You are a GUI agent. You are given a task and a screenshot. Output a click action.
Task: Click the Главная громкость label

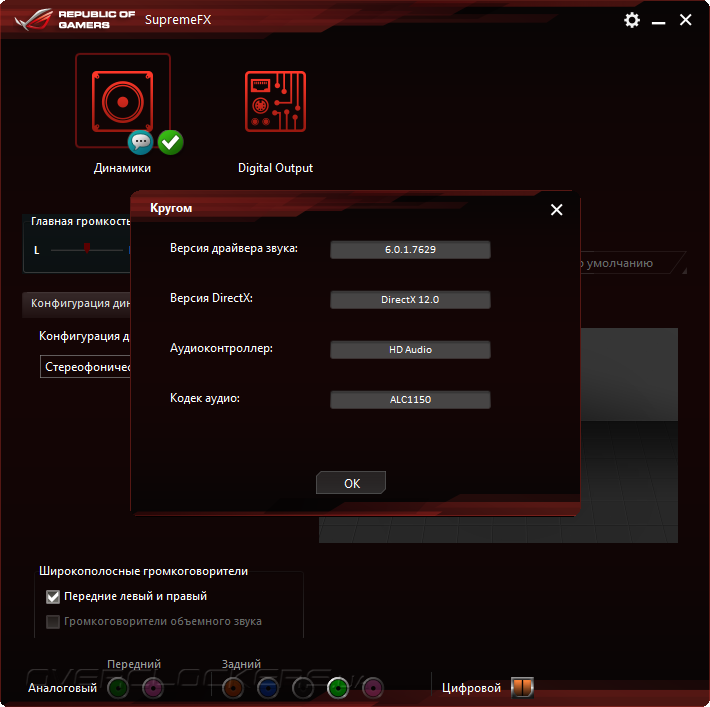[81, 221]
